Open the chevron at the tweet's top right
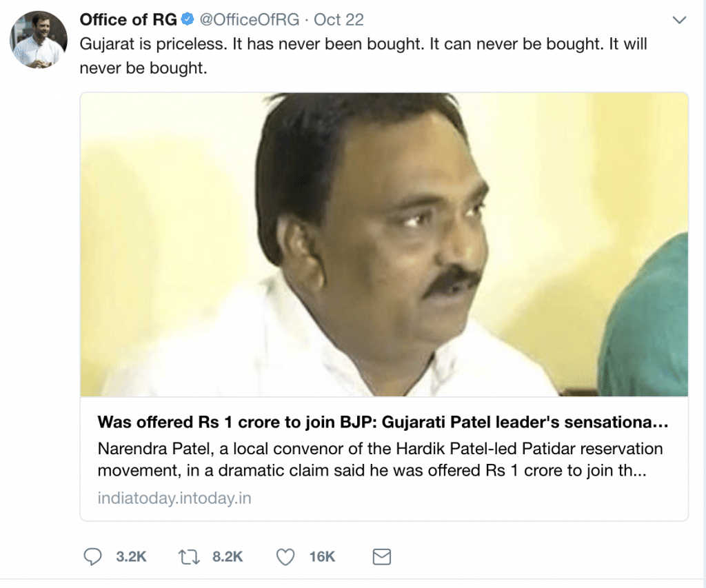This screenshot has width=706, height=588. (680, 19)
